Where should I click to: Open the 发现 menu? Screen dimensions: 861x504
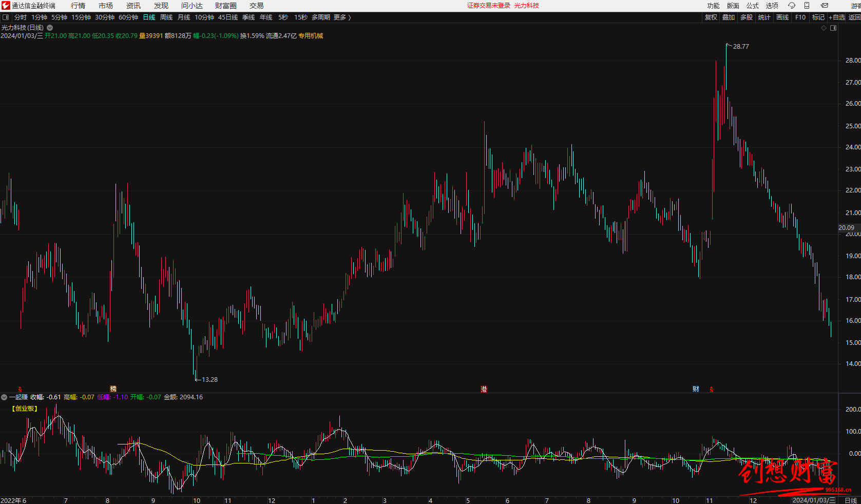tap(161, 6)
